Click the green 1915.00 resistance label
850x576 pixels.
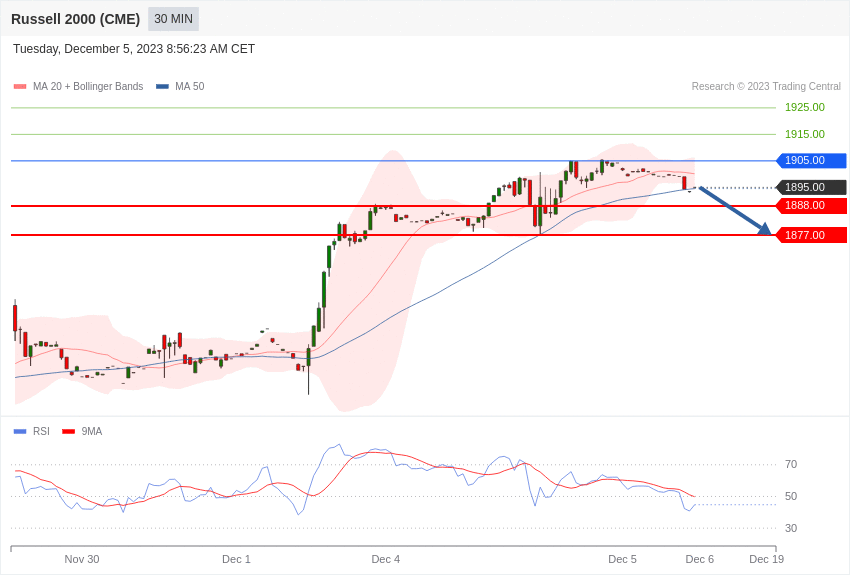click(x=805, y=134)
